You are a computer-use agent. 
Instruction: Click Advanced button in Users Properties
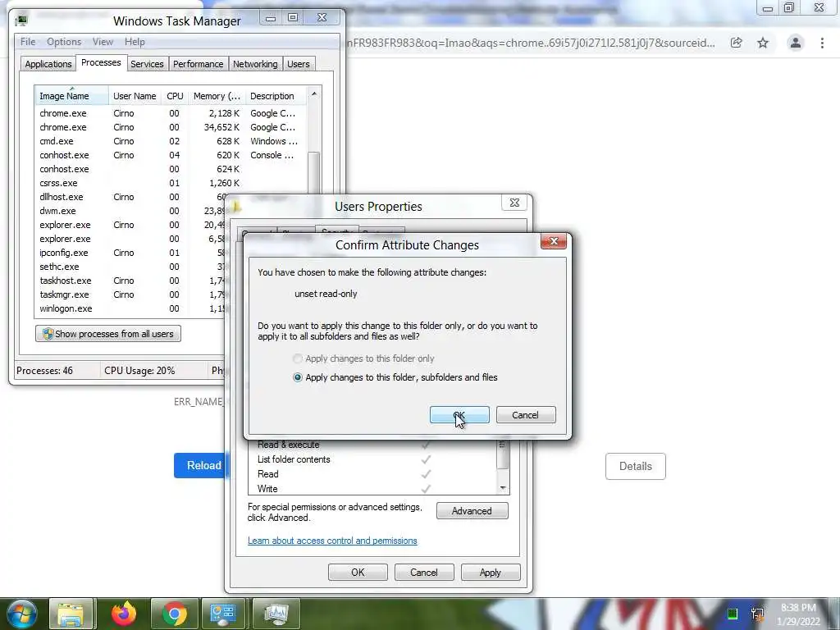(472, 510)
